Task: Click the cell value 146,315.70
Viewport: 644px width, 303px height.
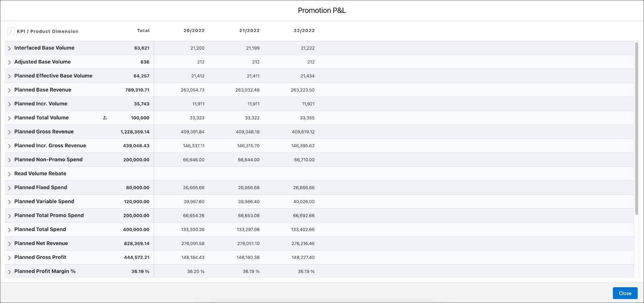Action: coord(248,146)
